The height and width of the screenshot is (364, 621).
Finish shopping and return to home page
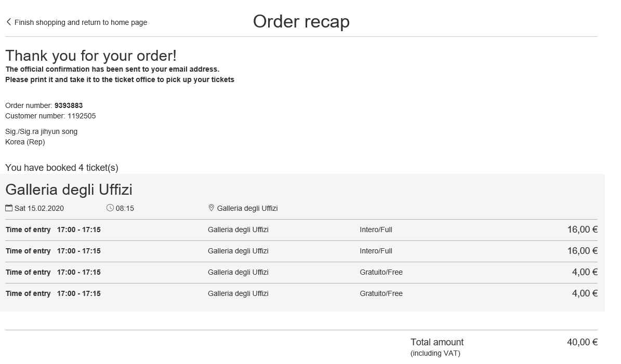pyautogui.click(x=81, y=22)
